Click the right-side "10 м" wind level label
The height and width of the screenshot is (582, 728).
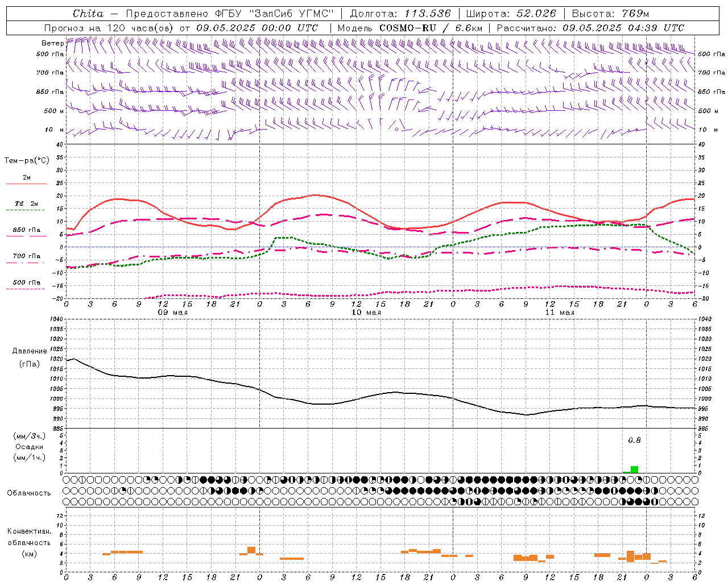(x=708, y=130)
